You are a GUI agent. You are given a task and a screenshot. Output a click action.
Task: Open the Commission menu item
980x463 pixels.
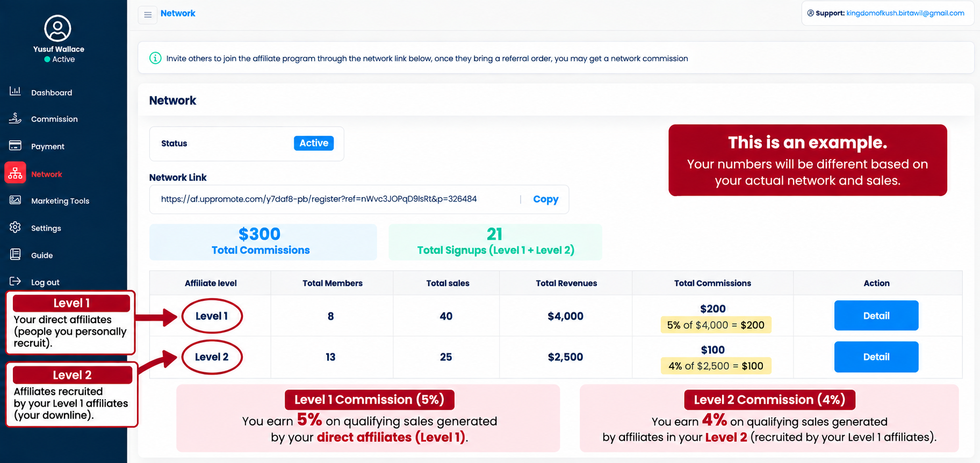54,119
